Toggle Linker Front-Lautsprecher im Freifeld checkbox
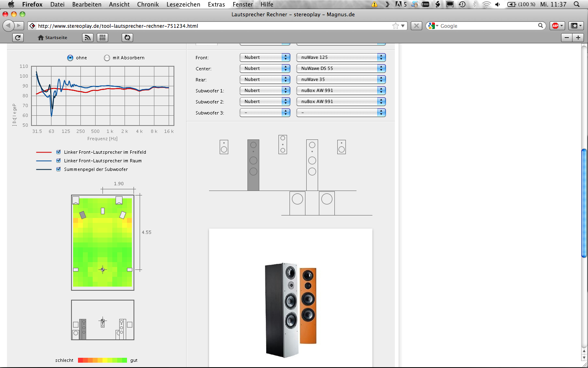The image size is (588, 368). coord(58,152)
